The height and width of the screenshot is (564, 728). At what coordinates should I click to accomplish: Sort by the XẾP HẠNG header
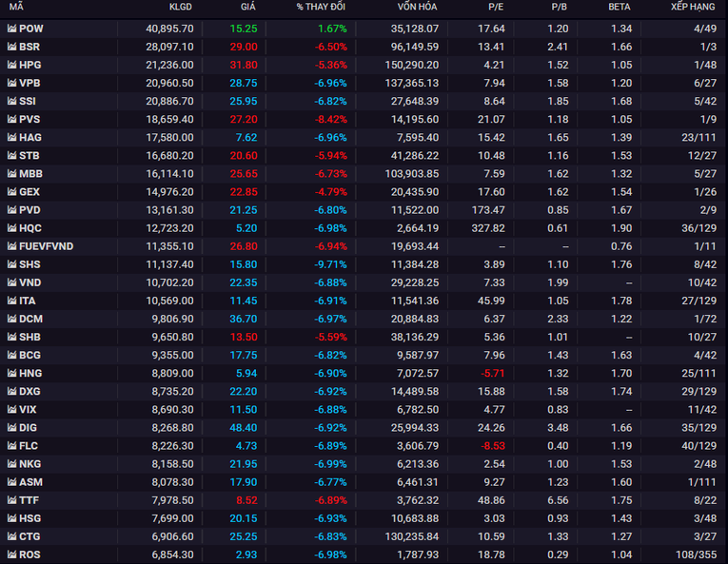pos(692,8)
